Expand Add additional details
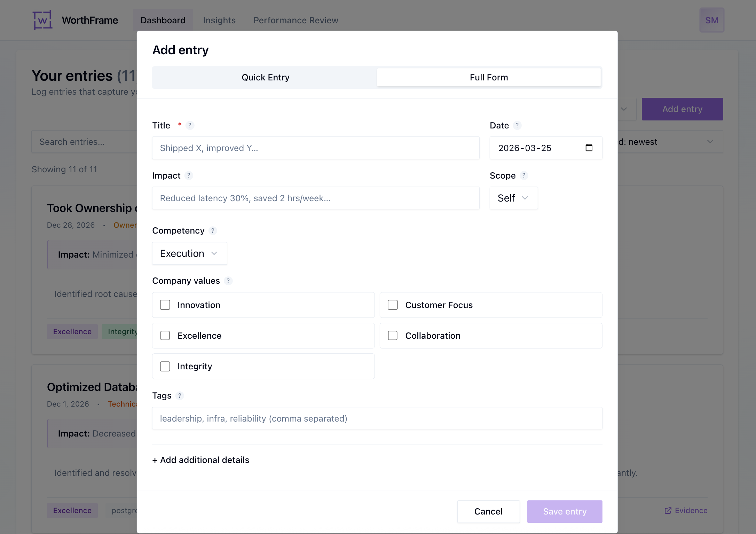The width and height of the screenshot is (756, 534). 200,460
